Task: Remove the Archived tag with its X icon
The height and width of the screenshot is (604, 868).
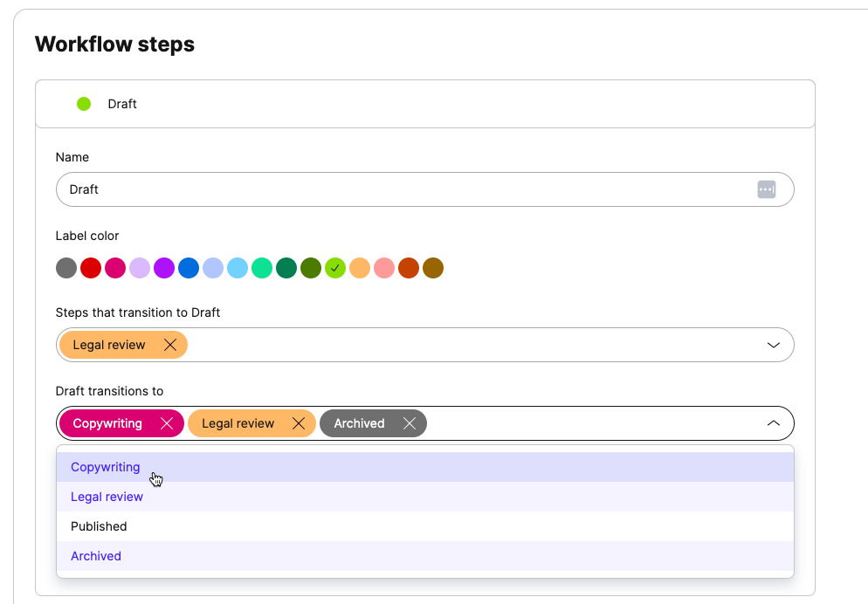Action: tap(410, 423)
